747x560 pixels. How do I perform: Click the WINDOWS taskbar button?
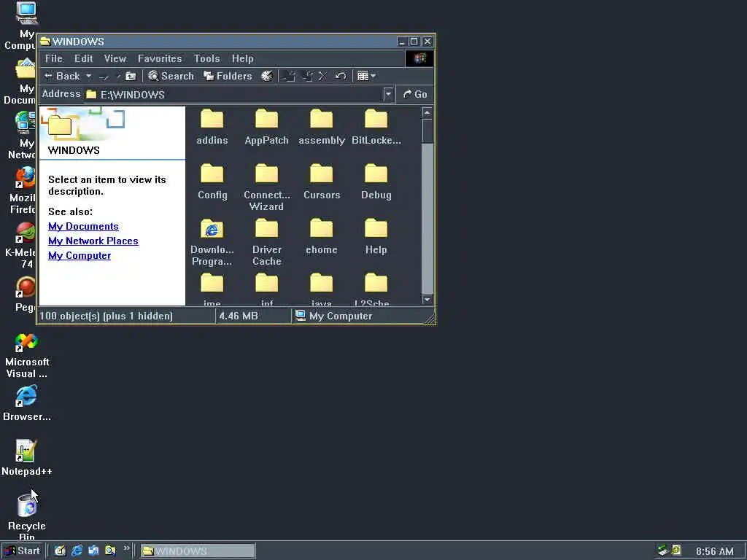point(198,551)
